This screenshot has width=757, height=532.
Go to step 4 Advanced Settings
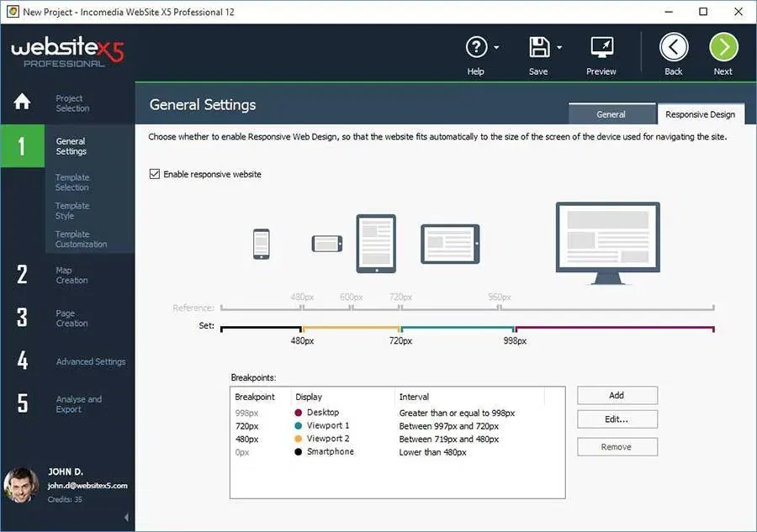pyautogui.click(x=90, y=361)
